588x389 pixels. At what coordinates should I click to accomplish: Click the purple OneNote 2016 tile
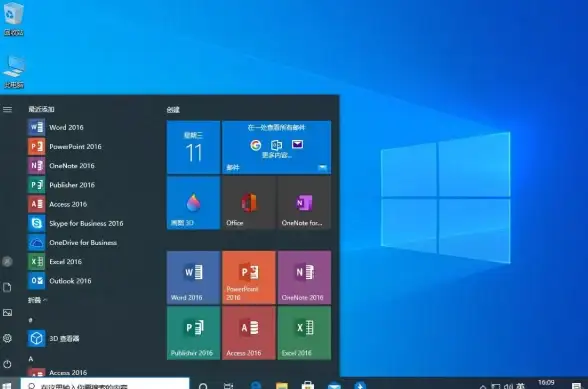click(x=304, y=277)
